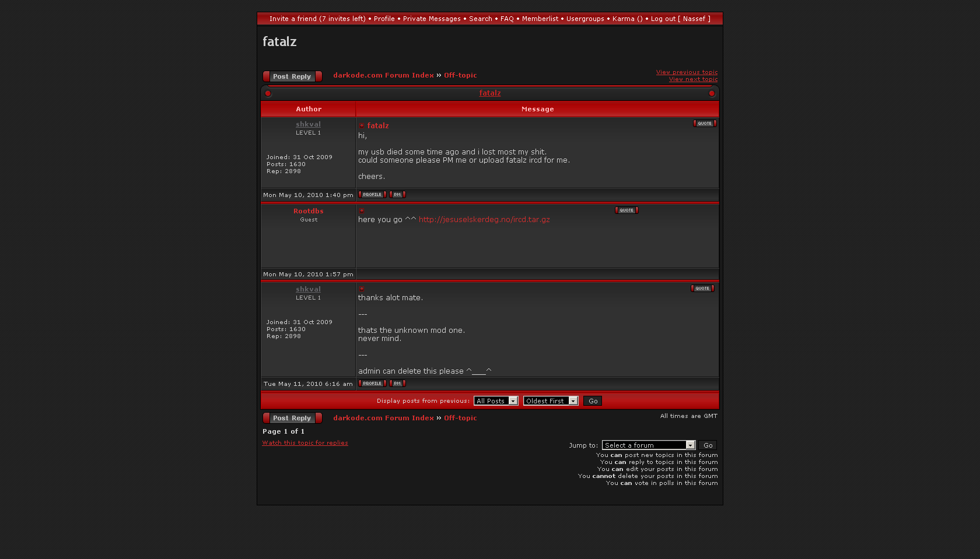Open the ircd.tar.gz download link
This screenshot has width=980, height=559.
tap(484, 220)
